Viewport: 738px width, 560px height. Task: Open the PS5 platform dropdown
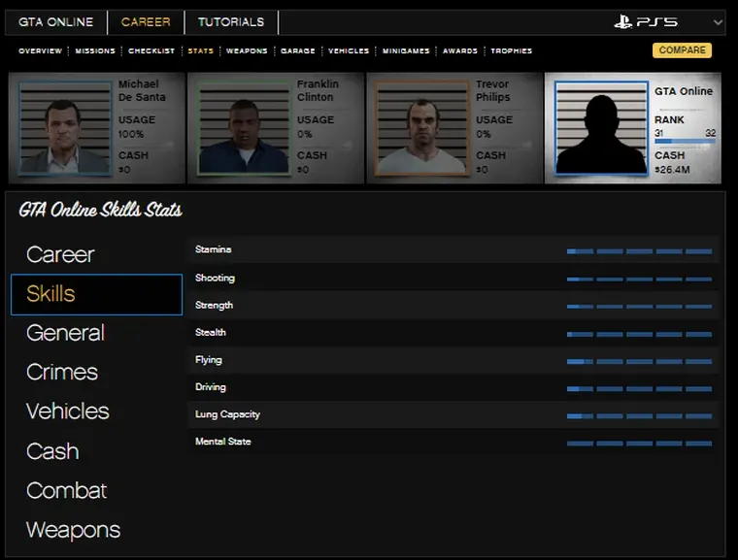coord(668,22)
